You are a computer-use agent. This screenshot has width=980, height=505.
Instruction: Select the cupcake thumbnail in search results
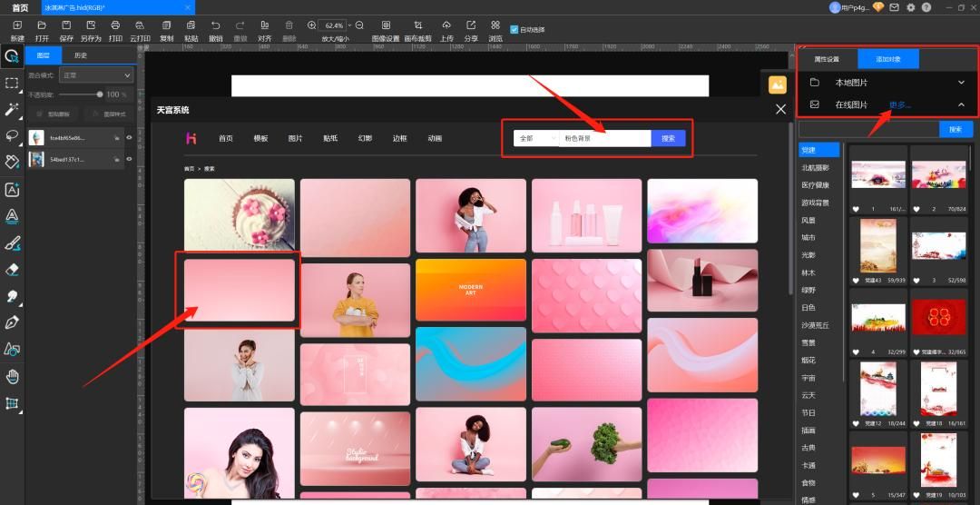click(x=240, y=215)
